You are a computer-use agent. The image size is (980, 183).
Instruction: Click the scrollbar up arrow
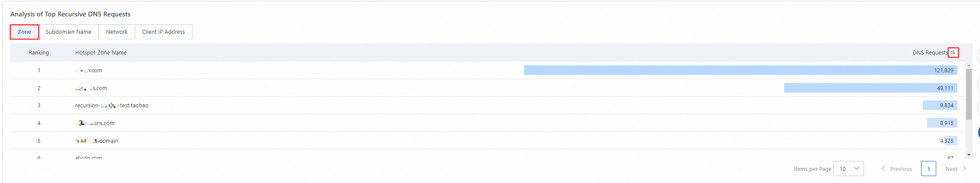point(969,65)
